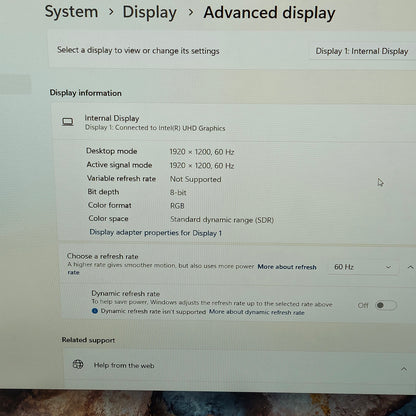Screen dimensions: 416x416
Task: Toggle the Dynamic refresh rate switch
Action: point(386,305)
